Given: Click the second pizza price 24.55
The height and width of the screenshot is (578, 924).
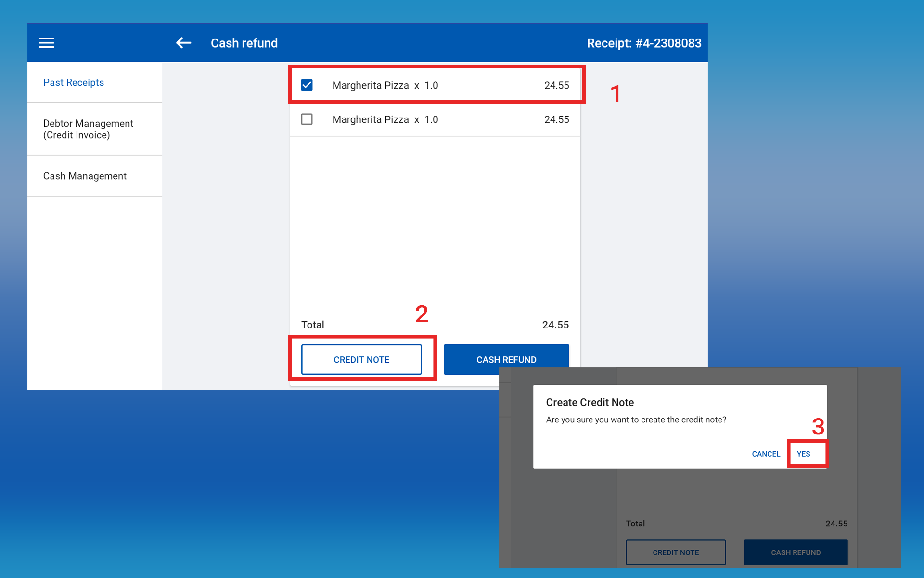Looking at the screenshot, I should 556,119.
